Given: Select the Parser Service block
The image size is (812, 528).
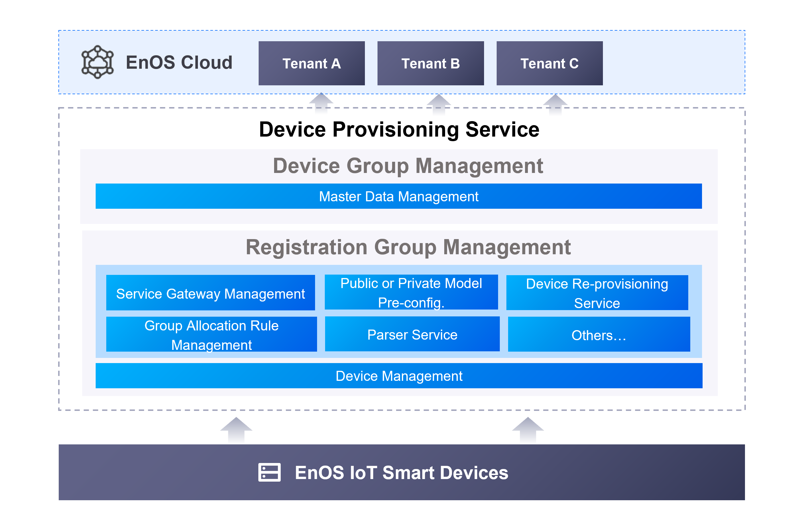Looking at the screenshot, I should click(x=412, y=334).
